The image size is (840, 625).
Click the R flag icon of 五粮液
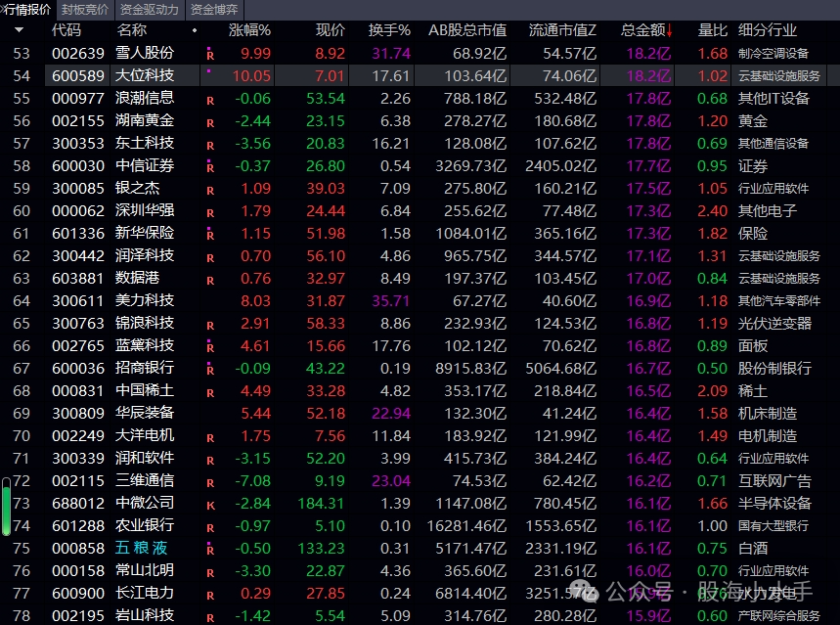(x=210, y=549)
